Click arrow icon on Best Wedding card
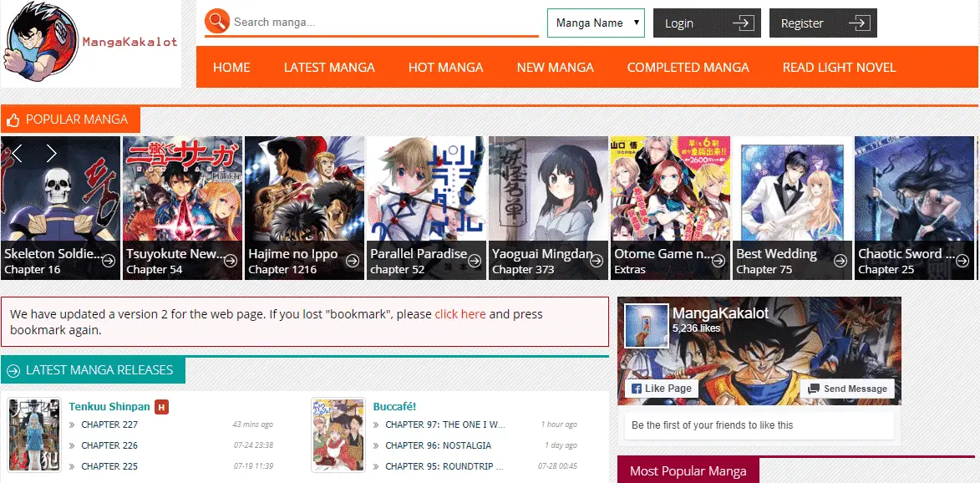The height and width of the screenshot is (483, 980). point(840,261)
